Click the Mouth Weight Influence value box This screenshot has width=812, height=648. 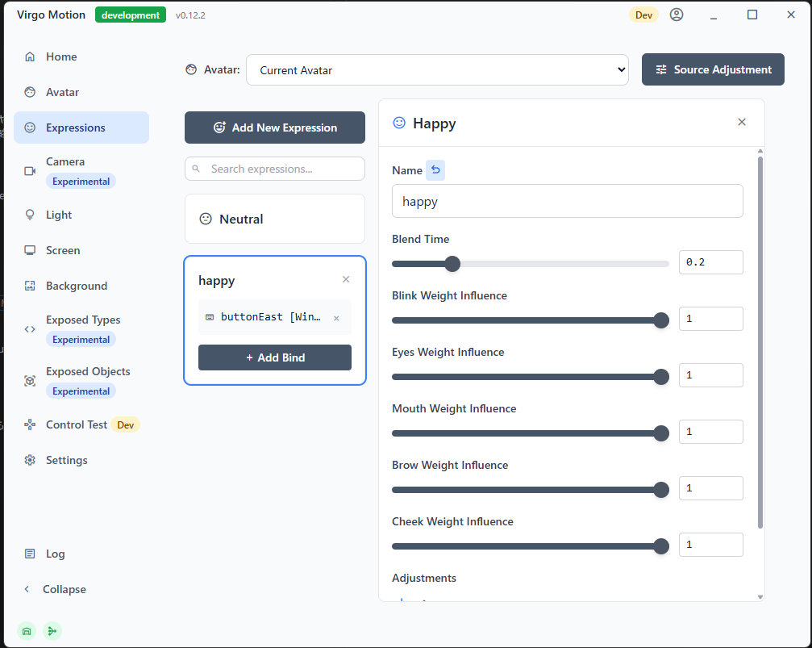[710, 432]
